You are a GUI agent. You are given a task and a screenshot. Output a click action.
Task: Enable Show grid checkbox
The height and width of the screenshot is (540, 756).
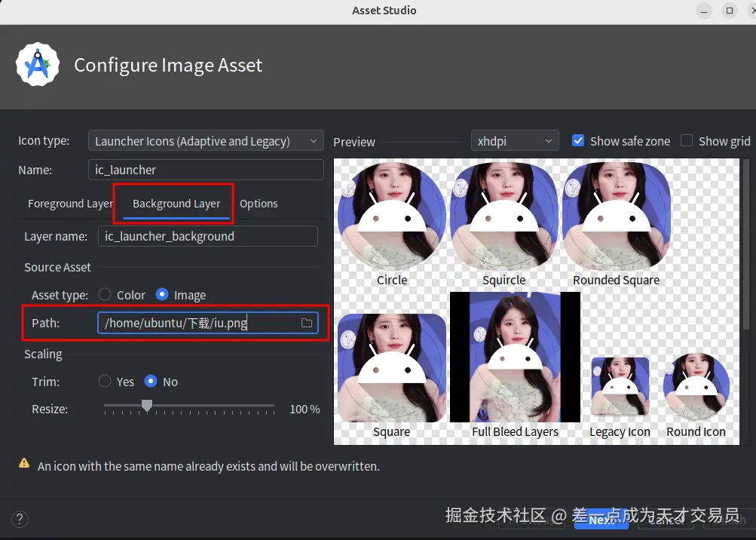686,141
